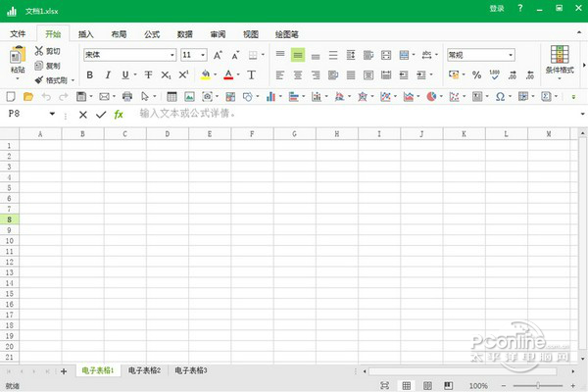The width and height of the screenshot is (588, 392).
Task: Expand the formula bar
Action: (x=582, y=114)
